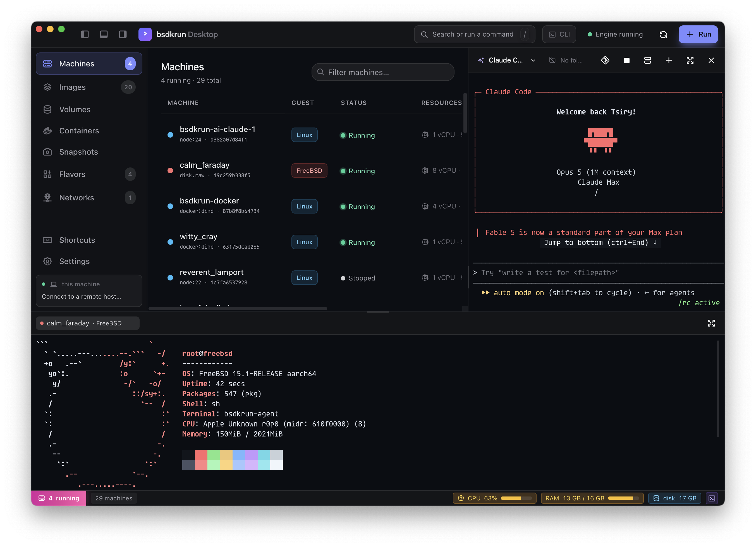Click the Run button
Image resolution: width=756 pixels, height=547 pixels.
click(698, 34)
